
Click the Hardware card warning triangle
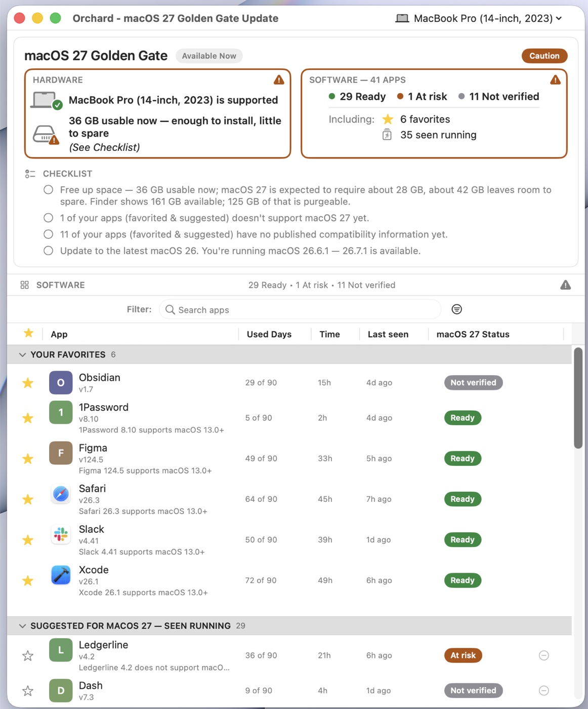279,80
